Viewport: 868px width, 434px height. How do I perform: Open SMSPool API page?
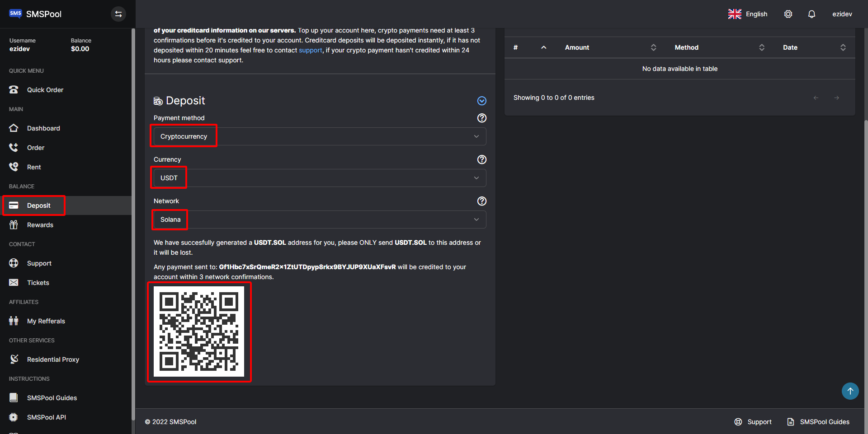click(47, 417)
